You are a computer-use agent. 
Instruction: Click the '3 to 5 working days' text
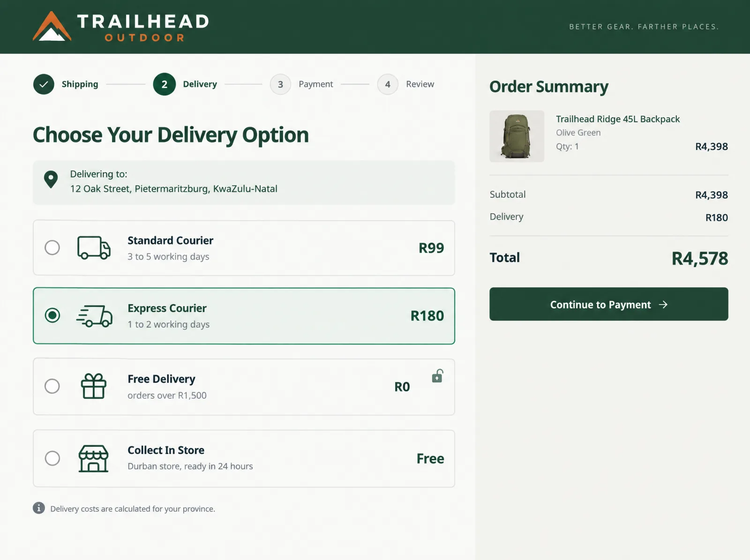(x=168, y=257)
